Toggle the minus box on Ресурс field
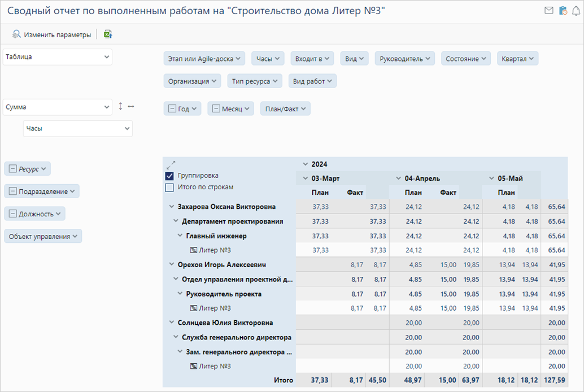Screen dimensions: 584x392 tap(12, 169)
